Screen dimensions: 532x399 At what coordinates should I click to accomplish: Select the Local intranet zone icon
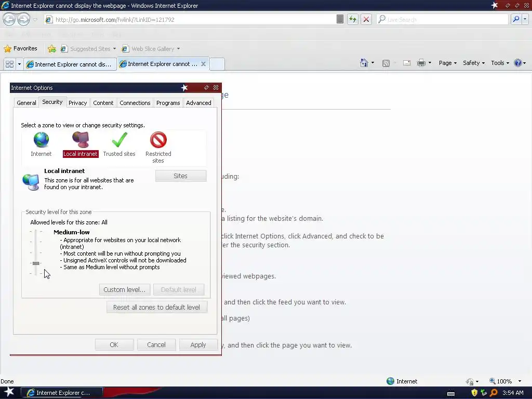(81, 140)
